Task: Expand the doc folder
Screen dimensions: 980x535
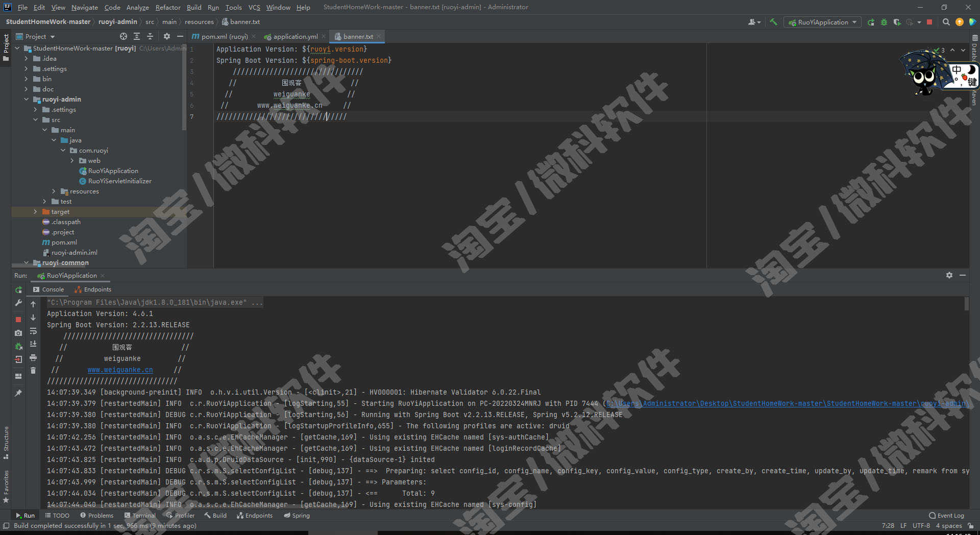Action: [26, 89]
